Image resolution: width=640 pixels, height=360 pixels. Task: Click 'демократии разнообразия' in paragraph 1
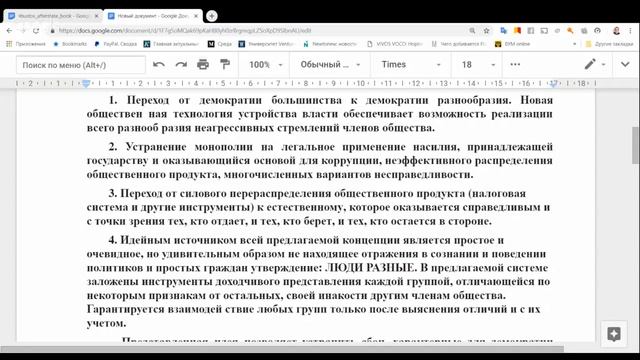[x=438, y=100]
